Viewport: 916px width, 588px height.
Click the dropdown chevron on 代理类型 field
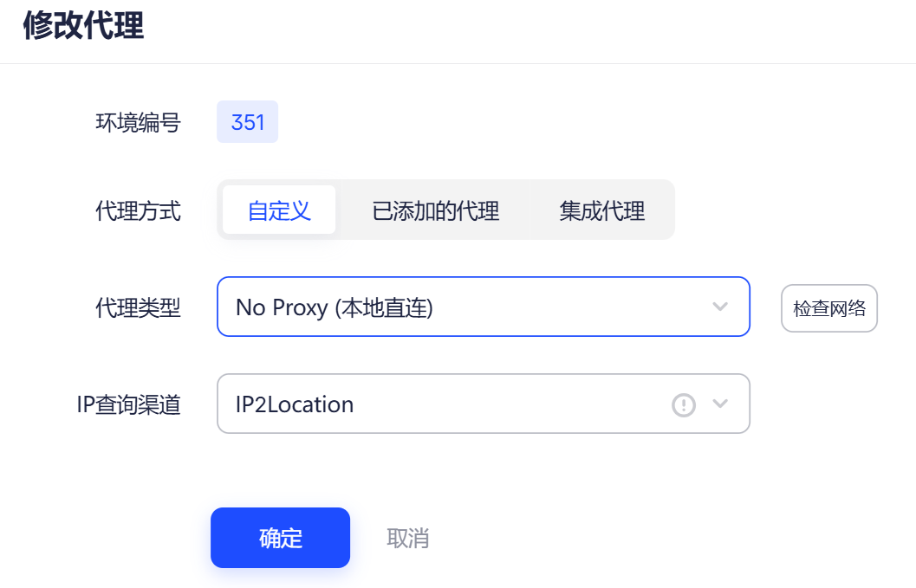(719, 307)
